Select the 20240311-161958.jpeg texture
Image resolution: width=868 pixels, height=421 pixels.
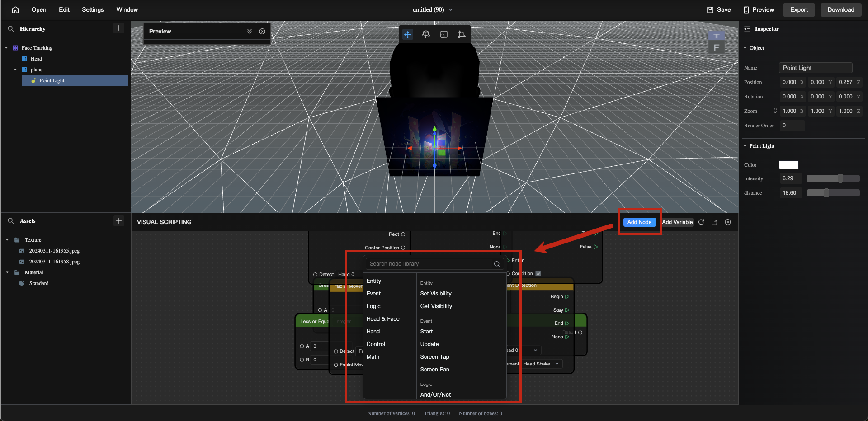(x=54, y=262)
